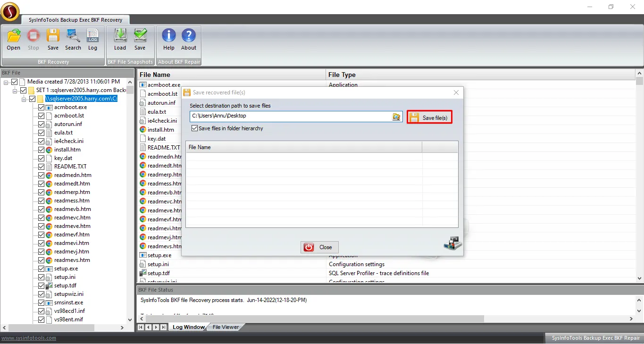This screenshot has height=344, width=644.
Task: Uncheck key.dat in tree
Action: (41, 158)
